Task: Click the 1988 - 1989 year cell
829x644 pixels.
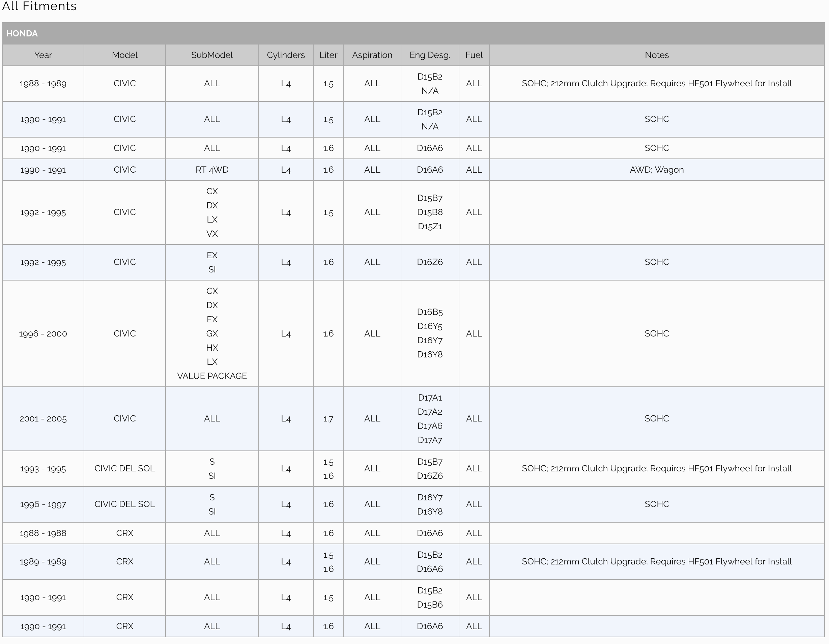Action: pos(43,84)
